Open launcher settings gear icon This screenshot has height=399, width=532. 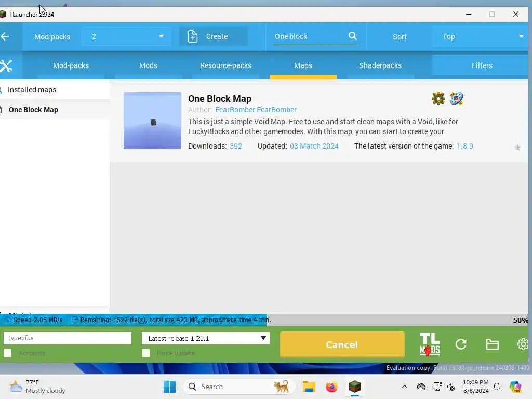pos(523,344)
